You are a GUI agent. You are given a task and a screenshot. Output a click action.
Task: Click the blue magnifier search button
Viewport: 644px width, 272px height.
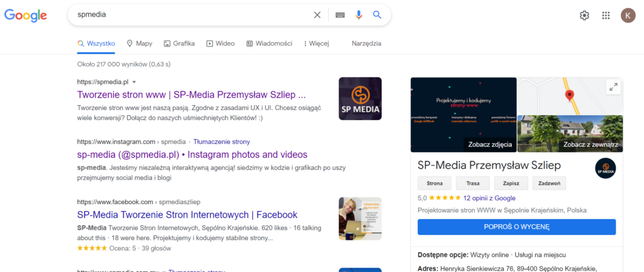(x=377, y=15)
